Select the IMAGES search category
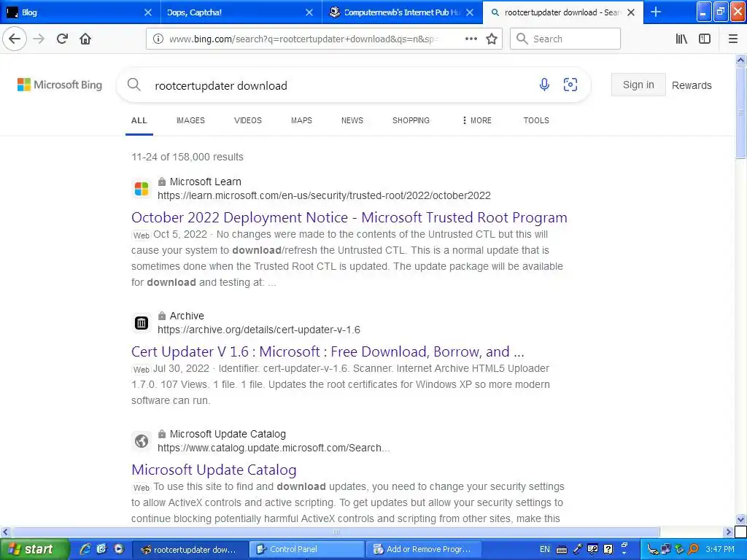This screenshot has width=747, height=560. pos(190,120)
